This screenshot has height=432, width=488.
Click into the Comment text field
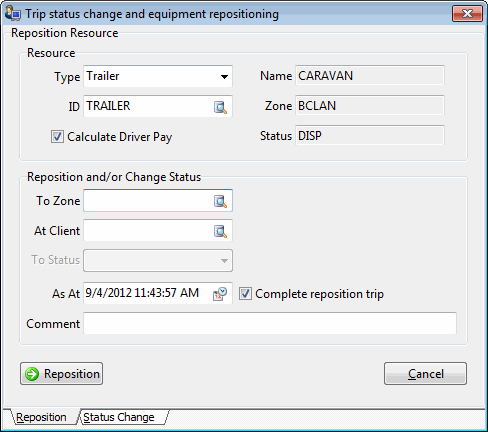tap(270, 323)
